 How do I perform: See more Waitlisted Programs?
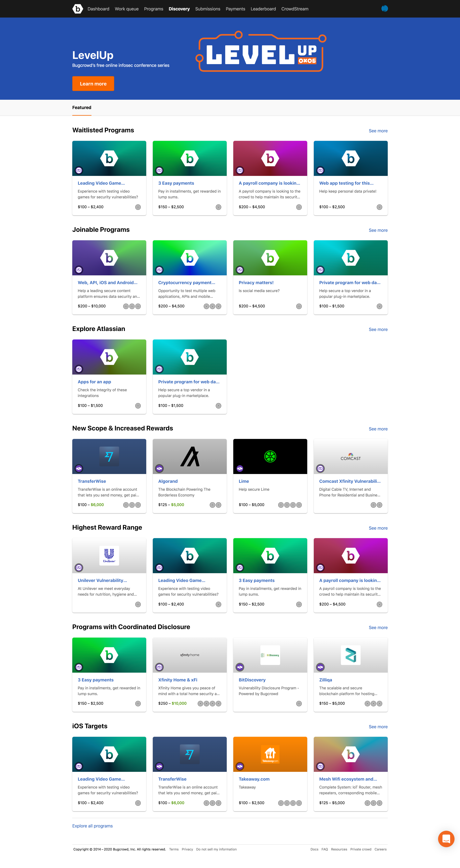(378, 131)
